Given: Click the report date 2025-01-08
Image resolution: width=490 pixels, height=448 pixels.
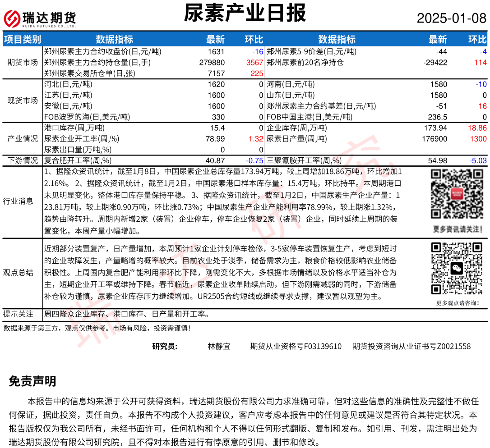Looking at the screenshot, I should pyautogui.click(x=451, y=18).
